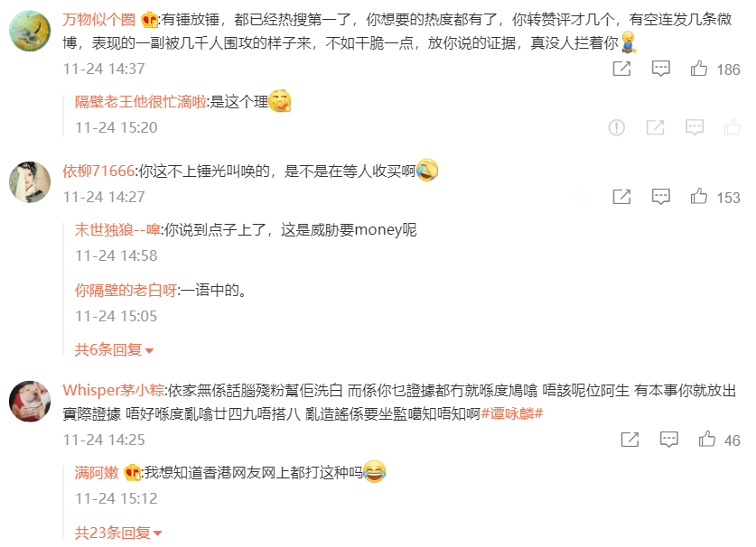Image resolution: width=756 pixels, height=547 pixels.
Task: Open 依柳71666's avatar picture
Action: click(x=30, y=182)
